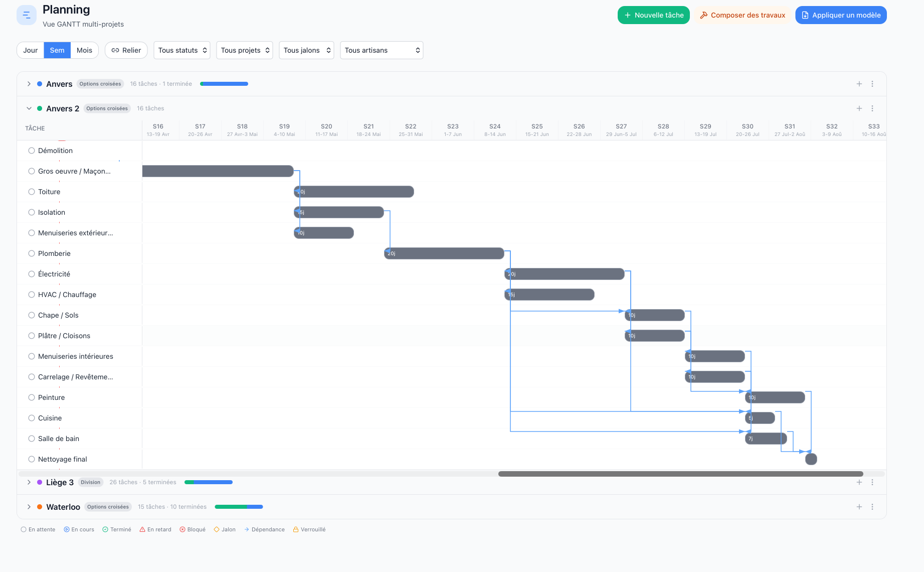Click the S22 week column header
The image size is (924, 572).
pyautogui.click(x=411, y=130)
